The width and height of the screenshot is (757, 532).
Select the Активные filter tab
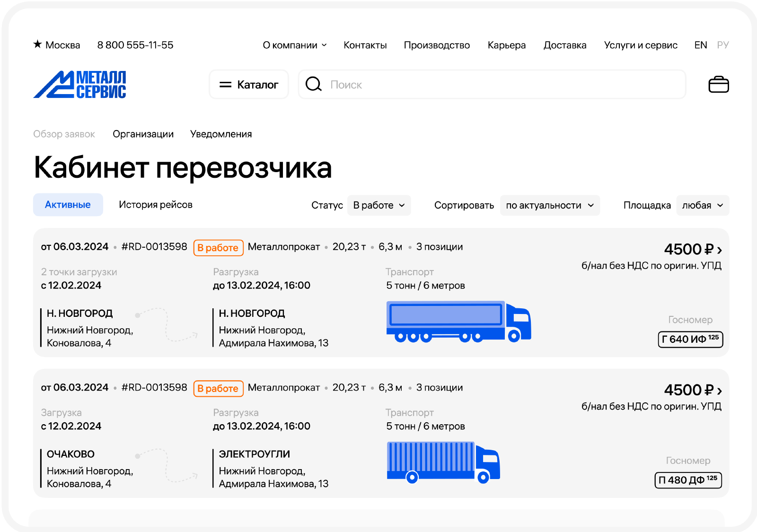tap(68, 205)
